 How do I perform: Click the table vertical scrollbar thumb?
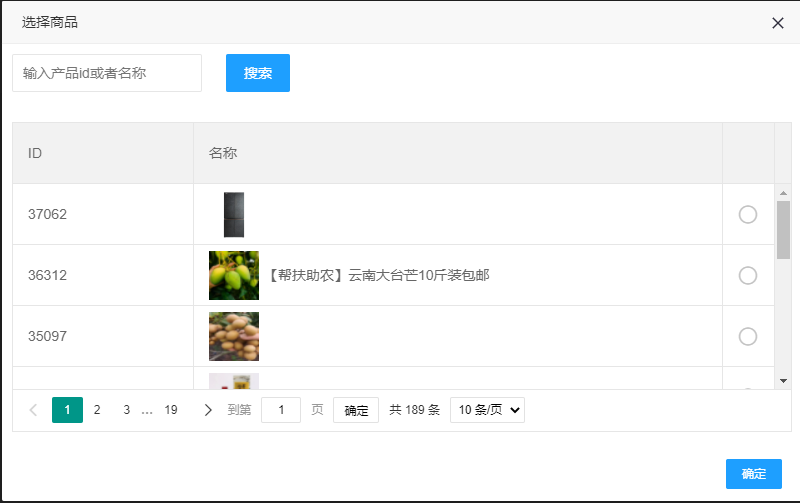783,230
